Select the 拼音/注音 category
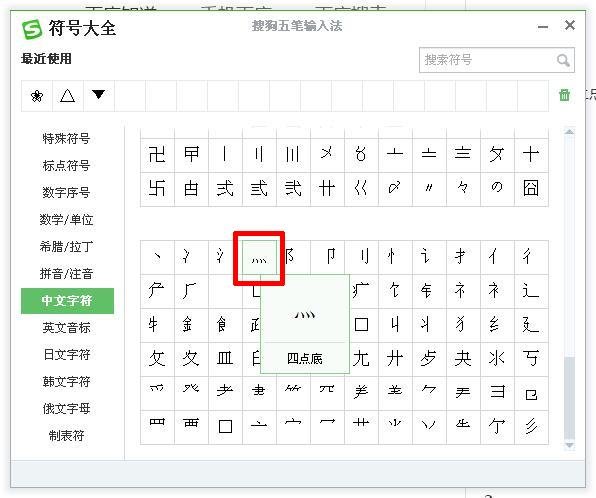The height and width of the screenshot is (498, 596). pos(67,274)
